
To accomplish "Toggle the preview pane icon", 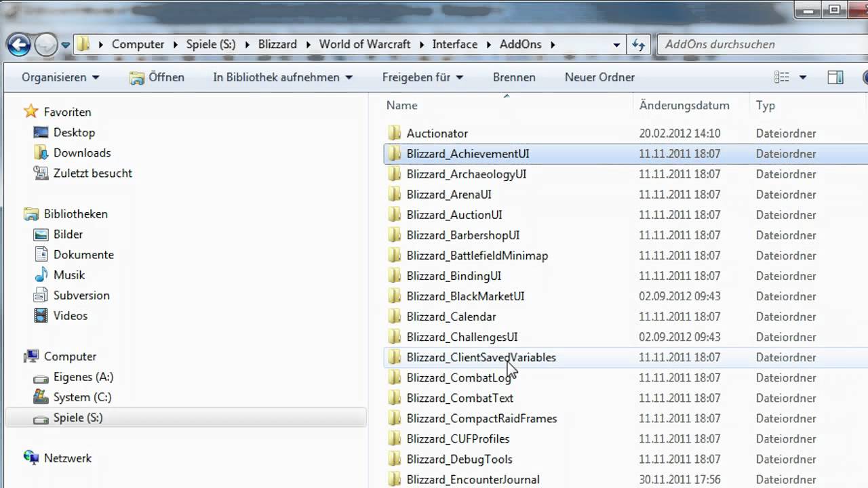I will [835, 77].
